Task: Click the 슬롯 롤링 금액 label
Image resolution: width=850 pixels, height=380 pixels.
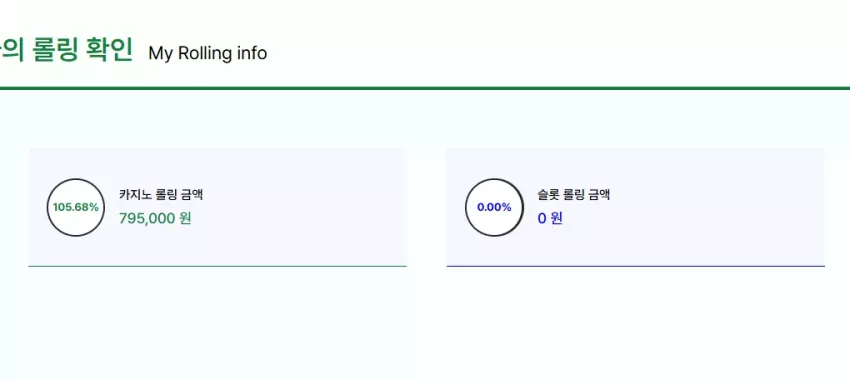Action: 574,194
